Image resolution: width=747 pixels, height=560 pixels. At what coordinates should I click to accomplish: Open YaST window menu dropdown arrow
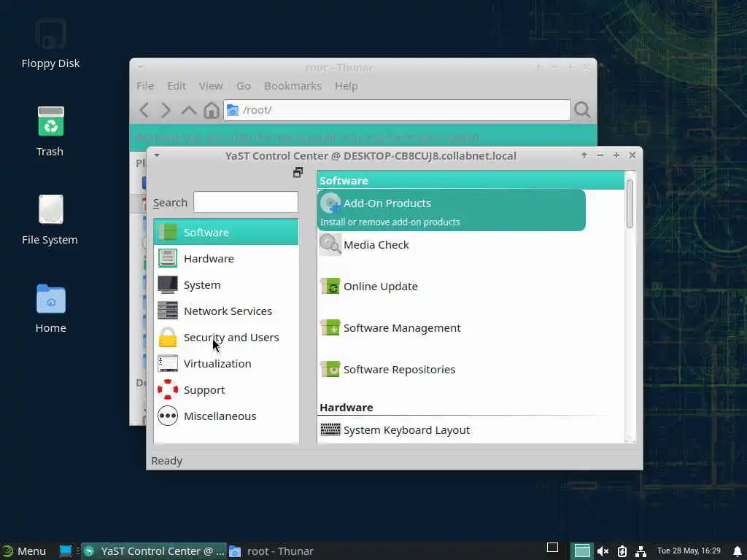click(156, 155)
